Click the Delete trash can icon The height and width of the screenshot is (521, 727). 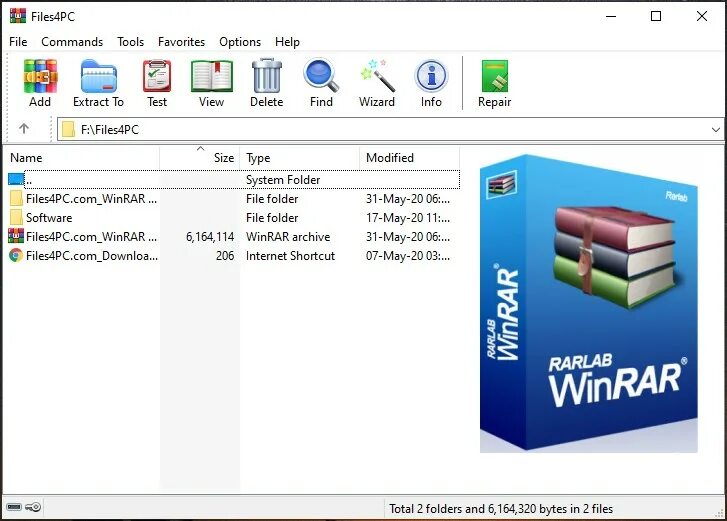click(x=267, y=76)
